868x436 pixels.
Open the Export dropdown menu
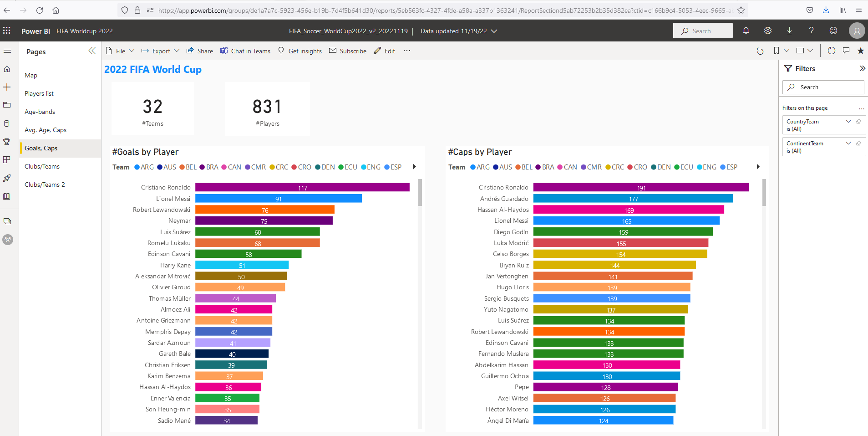tap(160, 51)
